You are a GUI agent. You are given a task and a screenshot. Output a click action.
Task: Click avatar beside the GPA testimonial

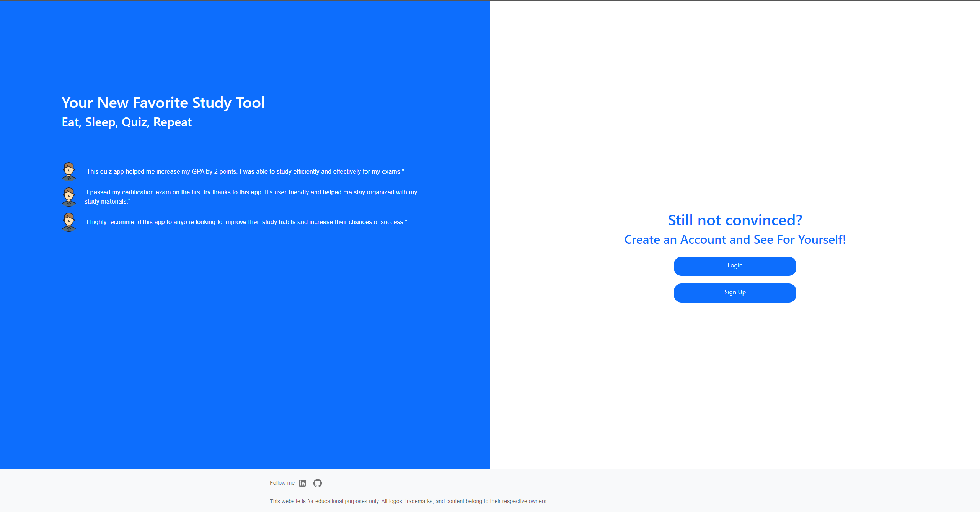[x=69, y=171]
